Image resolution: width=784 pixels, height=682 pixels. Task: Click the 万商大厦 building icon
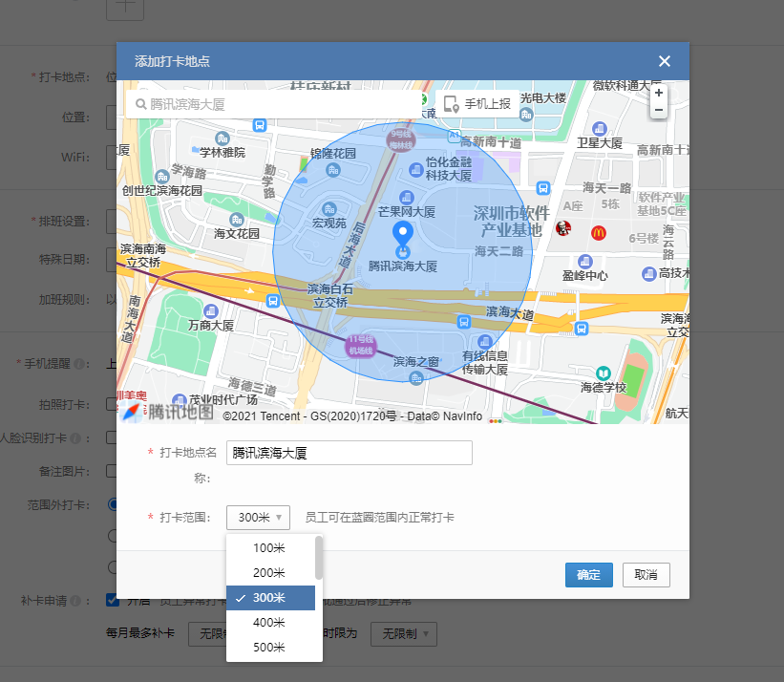point(210,311)
